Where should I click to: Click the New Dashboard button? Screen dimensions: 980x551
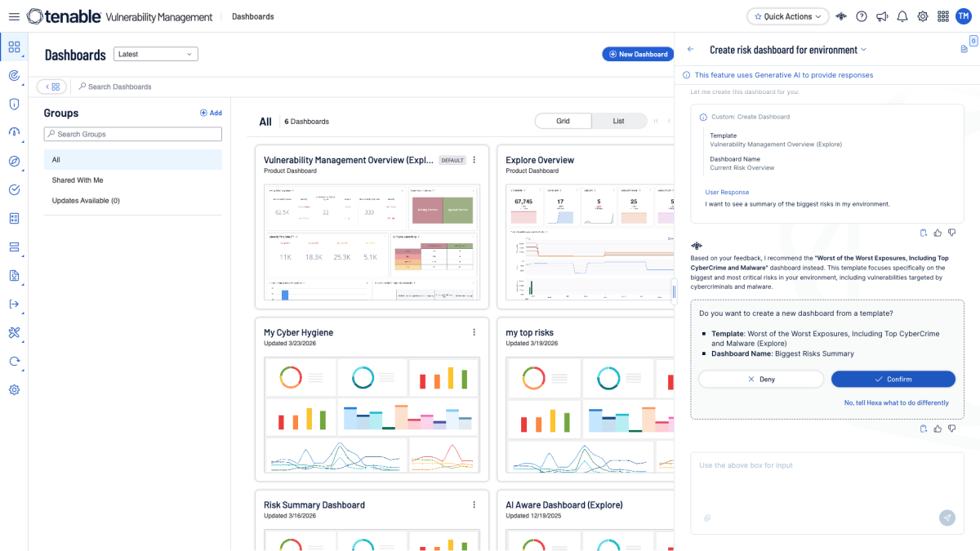coord(638,54)
